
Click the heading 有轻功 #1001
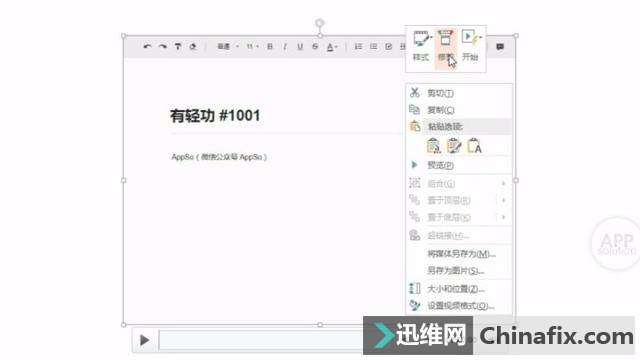click(x=215, y=116)
